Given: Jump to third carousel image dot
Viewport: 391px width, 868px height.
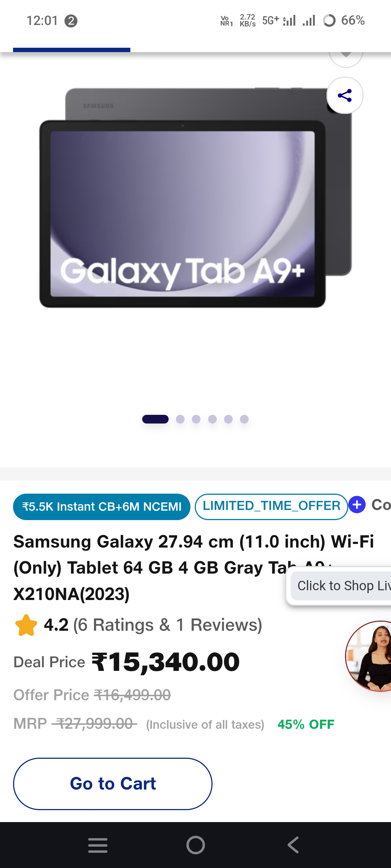Looking at the screenshot, I should (196, 419).
